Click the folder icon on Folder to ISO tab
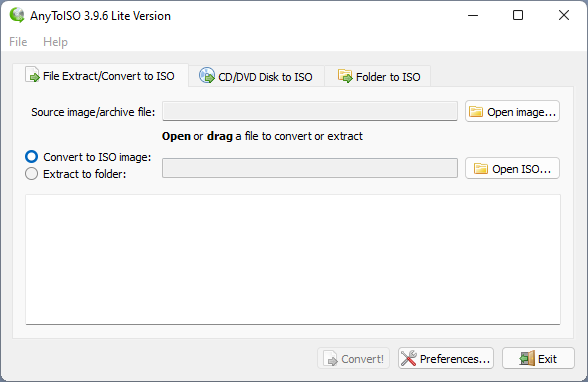Image resolution: width=588 pixels, height=382 pixels. click(x=345, y=76)
